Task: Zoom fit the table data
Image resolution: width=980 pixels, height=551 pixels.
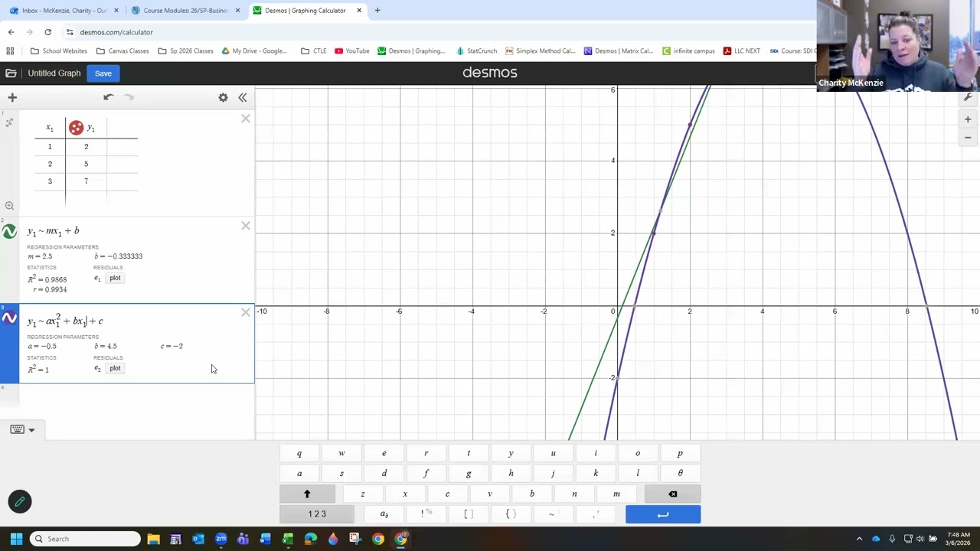Action: coord(9,206)
